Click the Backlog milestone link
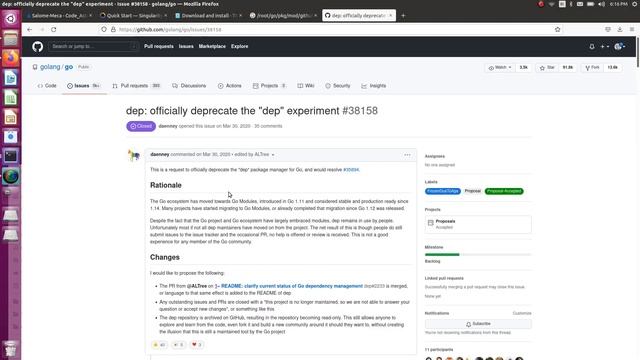 click(432, 261)
